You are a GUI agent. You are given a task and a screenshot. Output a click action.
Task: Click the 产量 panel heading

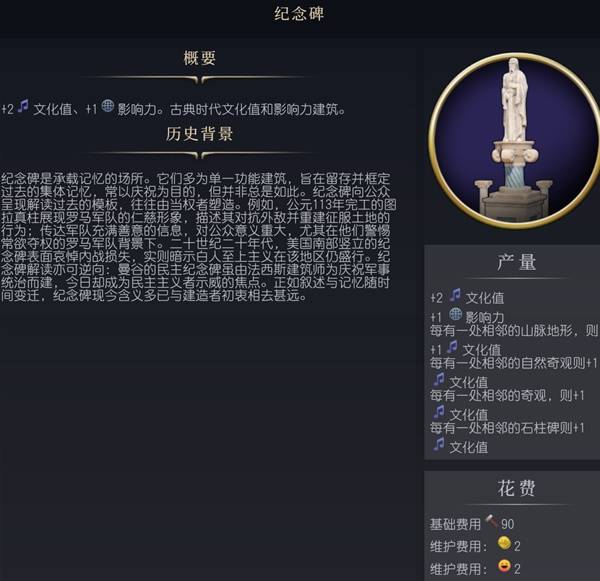point(516,262)
